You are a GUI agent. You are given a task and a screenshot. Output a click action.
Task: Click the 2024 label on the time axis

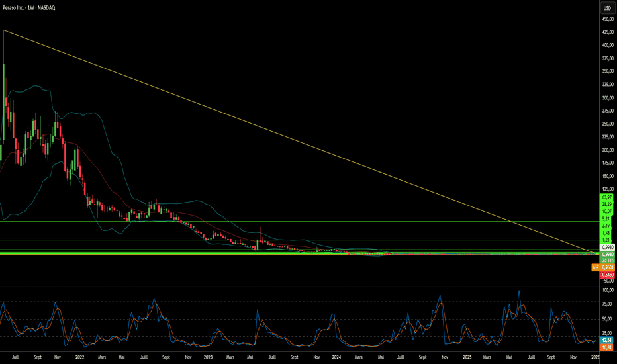click(x=336, y=357)
